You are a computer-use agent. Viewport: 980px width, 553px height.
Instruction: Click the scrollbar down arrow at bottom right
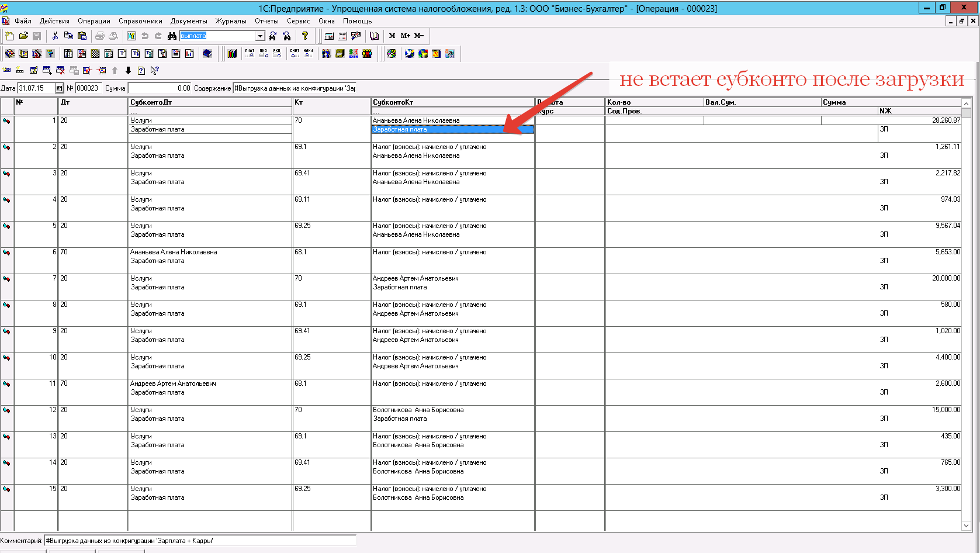(x=966, y=526)
